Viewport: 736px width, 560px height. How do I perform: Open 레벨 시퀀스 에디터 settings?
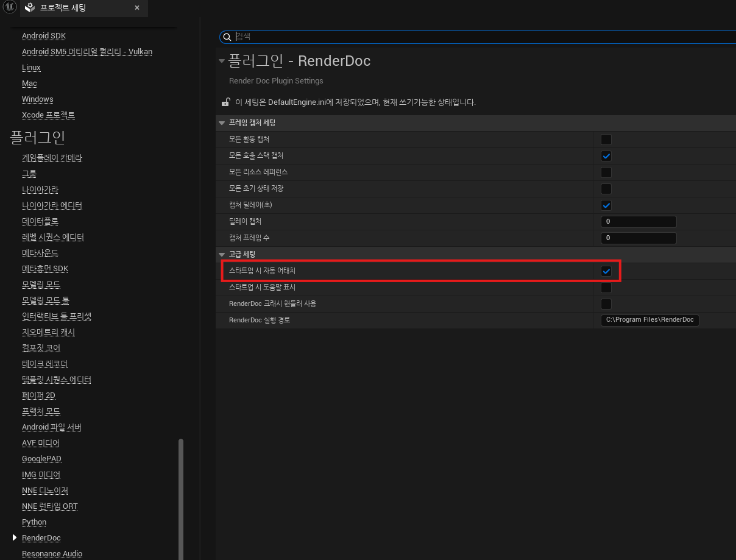coord(53,237)
